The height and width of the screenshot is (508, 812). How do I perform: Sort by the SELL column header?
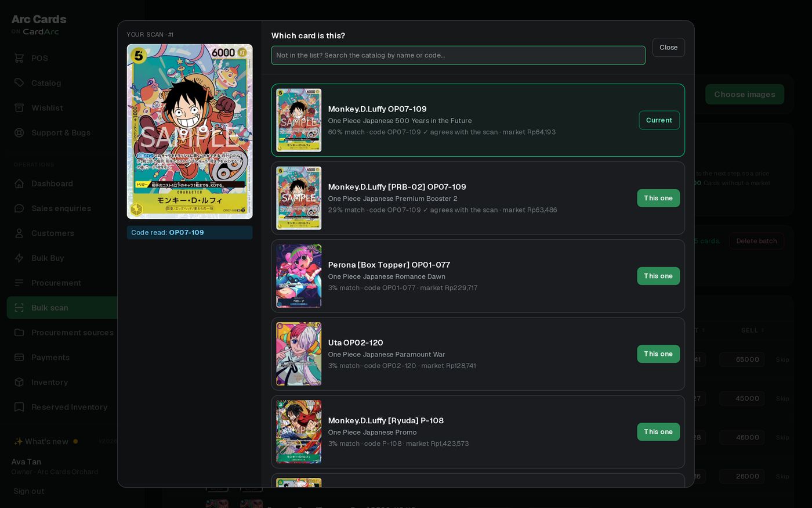(x=752, y=330)
